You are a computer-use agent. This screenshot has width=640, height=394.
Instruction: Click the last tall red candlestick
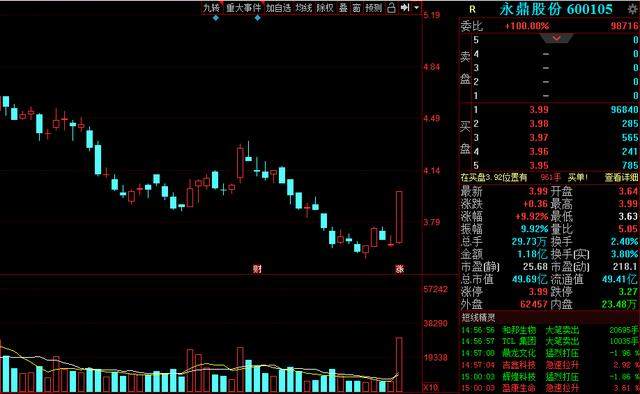(x=399, y=217)
